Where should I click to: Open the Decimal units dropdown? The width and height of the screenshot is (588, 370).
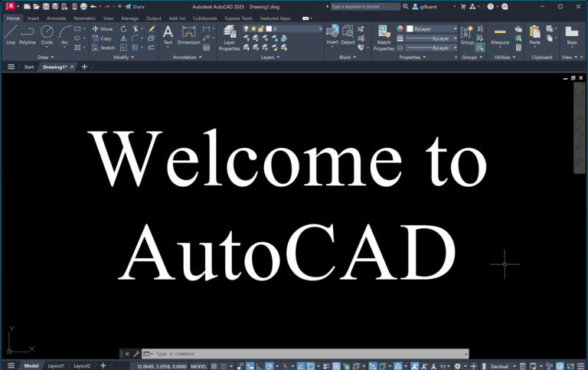503,366
